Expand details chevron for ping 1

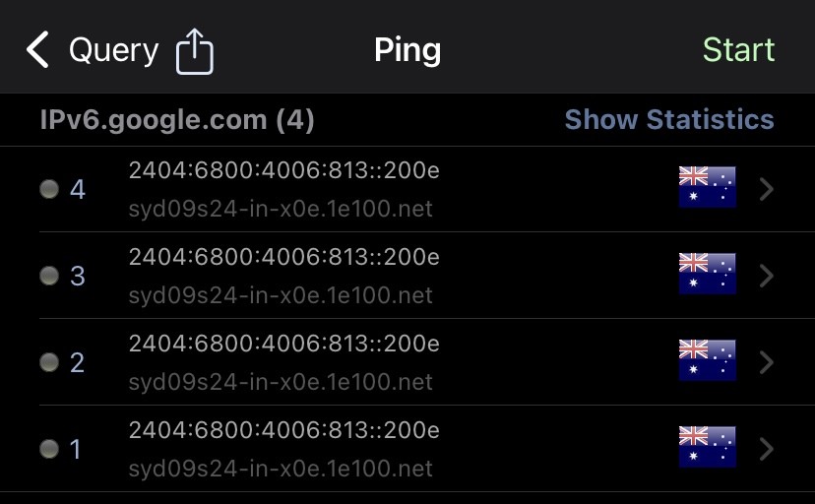coord(768,449)
